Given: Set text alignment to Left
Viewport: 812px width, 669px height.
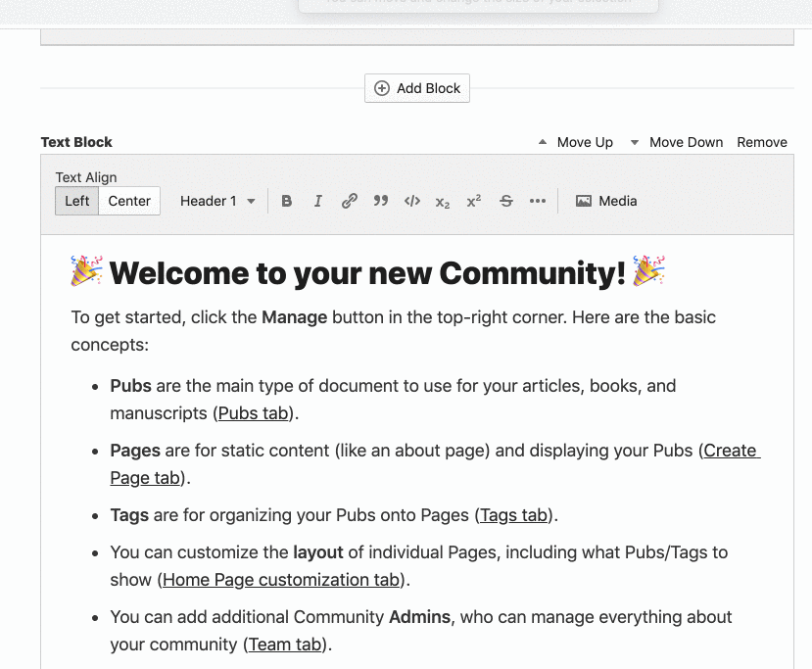Looking at the screenshot, I should click(77, 201).
